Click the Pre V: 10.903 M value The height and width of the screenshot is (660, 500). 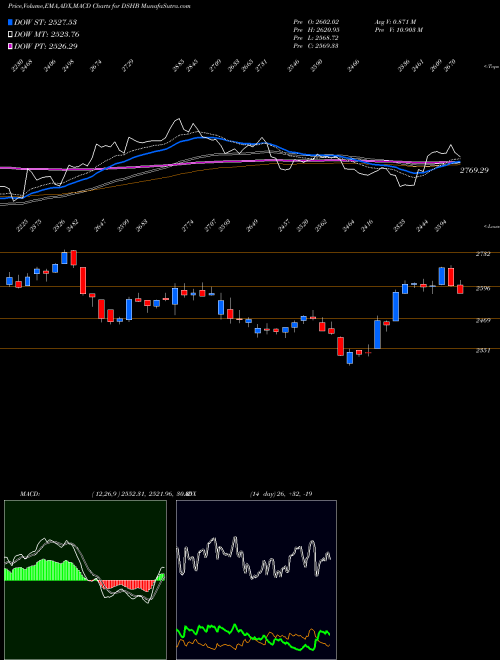398,30
